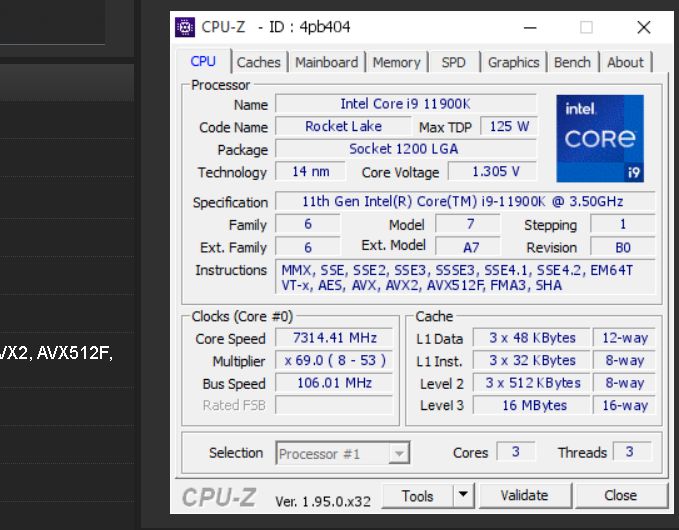Switch to the Mainboard tab
The width and height of the screenshot is (679, 530).
point(327,62)
